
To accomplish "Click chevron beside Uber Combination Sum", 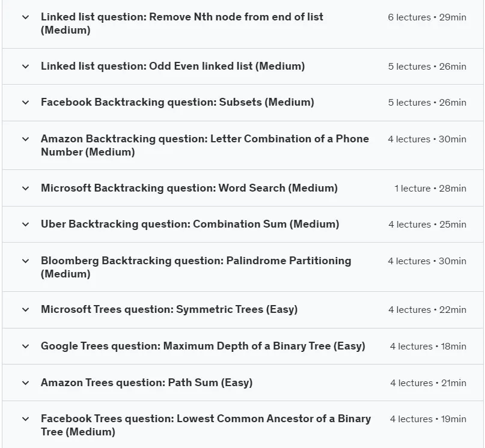I will [x=26, y=224].
